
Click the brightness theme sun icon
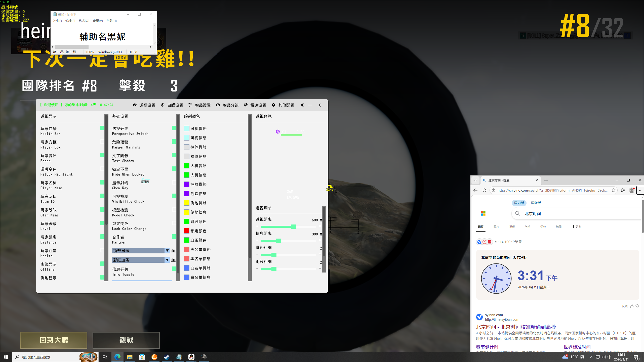[302, 105]
